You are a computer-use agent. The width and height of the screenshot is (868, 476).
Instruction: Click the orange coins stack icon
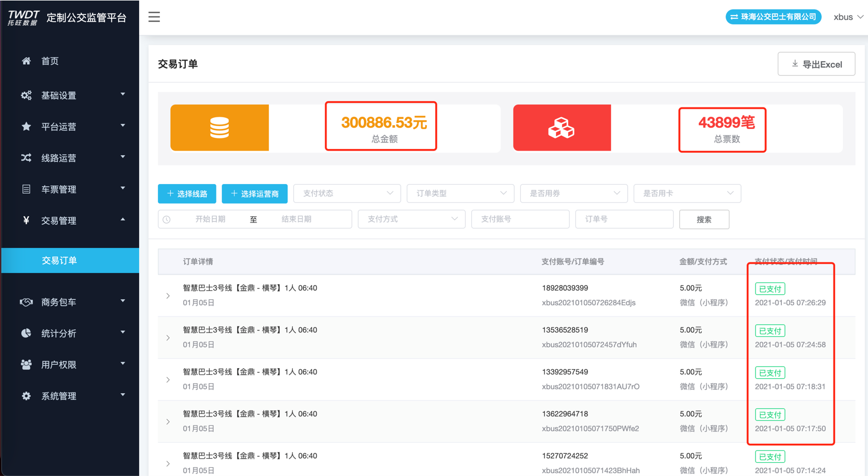tap(220, 128)
